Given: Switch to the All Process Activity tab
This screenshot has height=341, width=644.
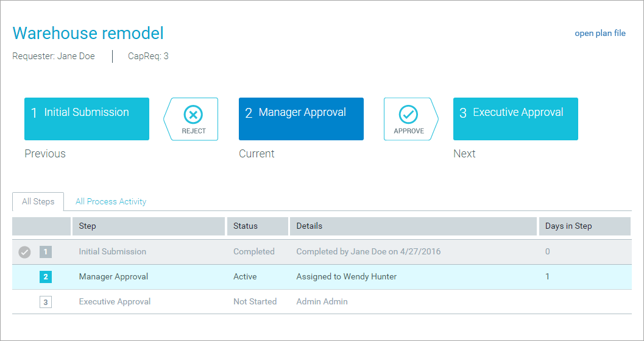Looking at the screenshot, I should [111, 202].
